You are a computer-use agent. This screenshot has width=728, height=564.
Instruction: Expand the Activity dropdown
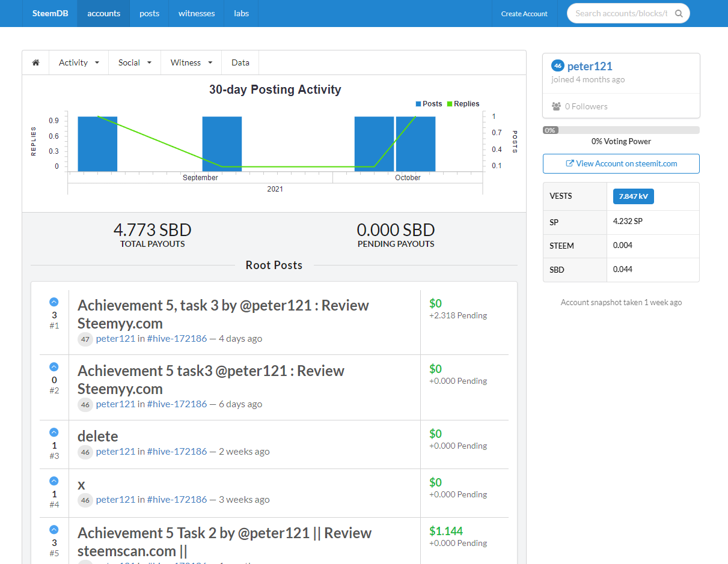pyautogui.click(x=79, y=62)
